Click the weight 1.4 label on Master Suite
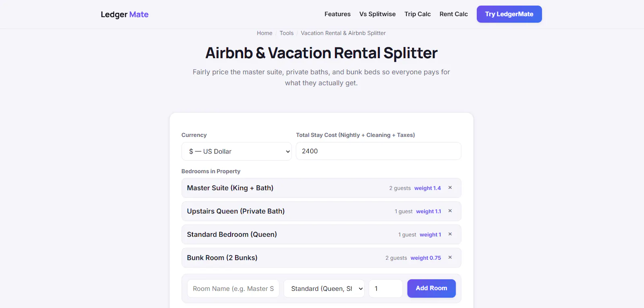The image size is (644, 308). tap(427, 188)
